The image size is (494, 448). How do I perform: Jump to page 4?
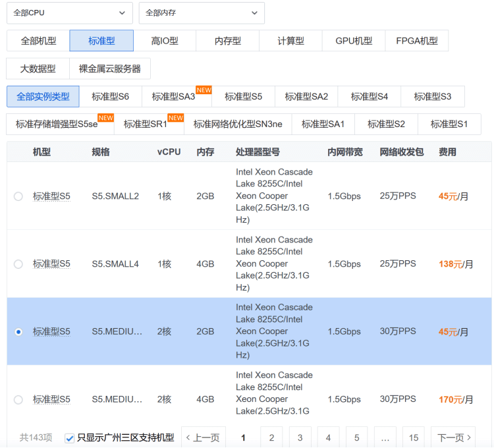pyautogui.click(x=328, y=437)
